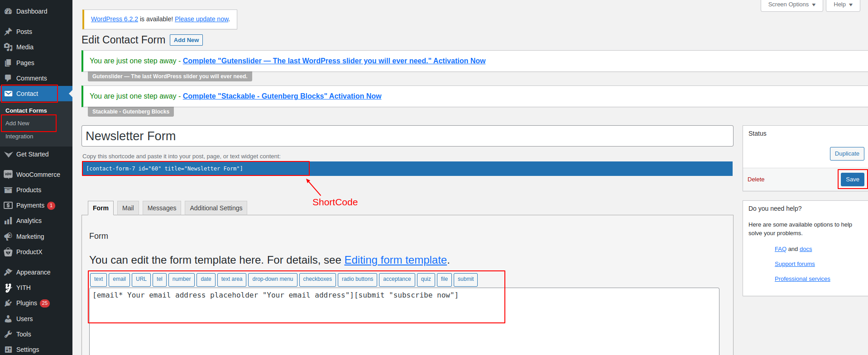Select the contact-form-7 shortcode field
Viewport: 868px width, 355px height.
(407, 169)
